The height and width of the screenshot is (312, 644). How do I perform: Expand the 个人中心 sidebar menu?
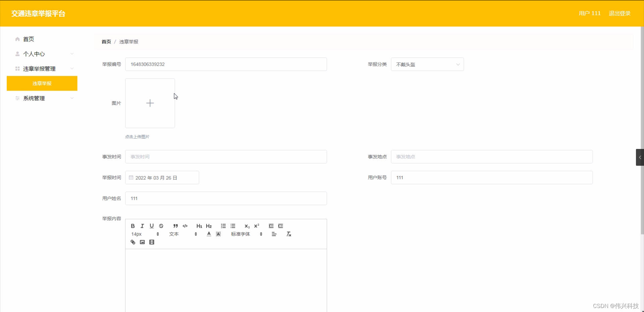tap(34, 54)
